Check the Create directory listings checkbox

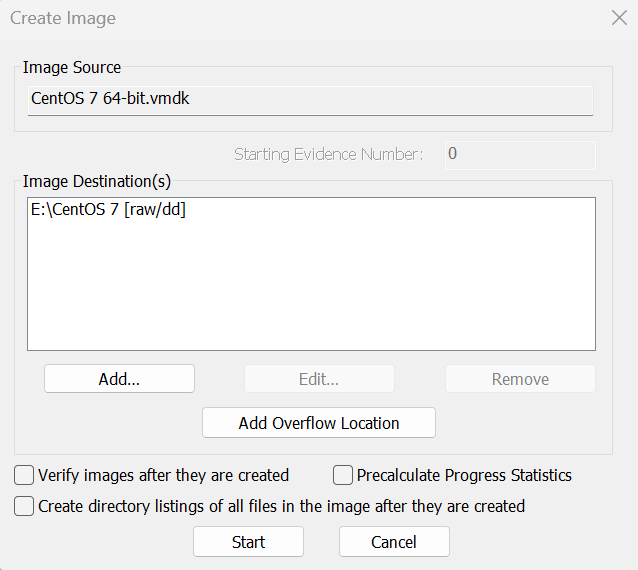point(24,506)
